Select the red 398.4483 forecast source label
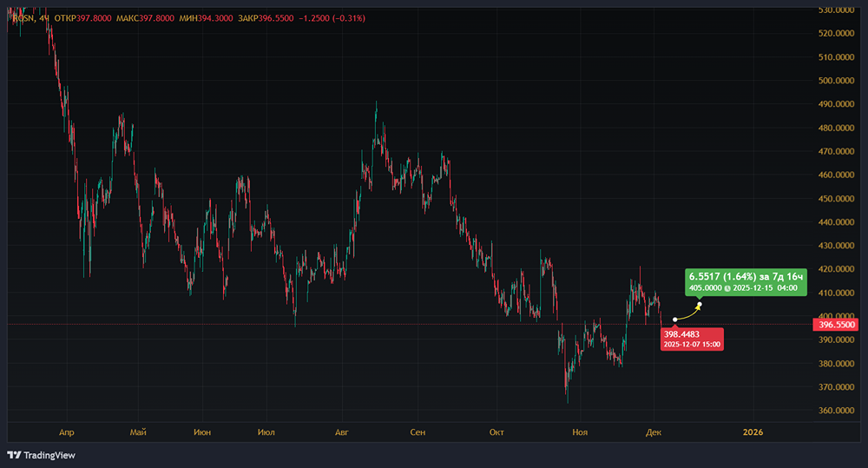This screenshot has height=468, width=868. tap(692, 339)
